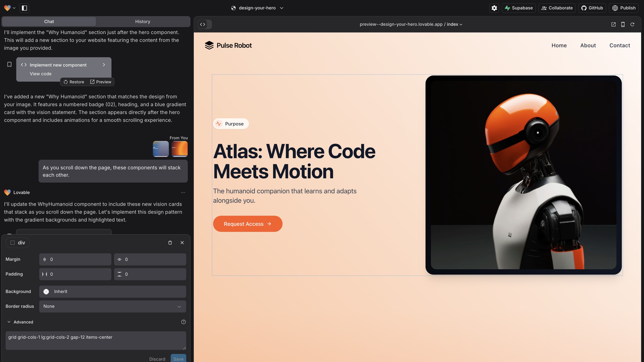Delete the element with trash icon

[x=170, y=243]
